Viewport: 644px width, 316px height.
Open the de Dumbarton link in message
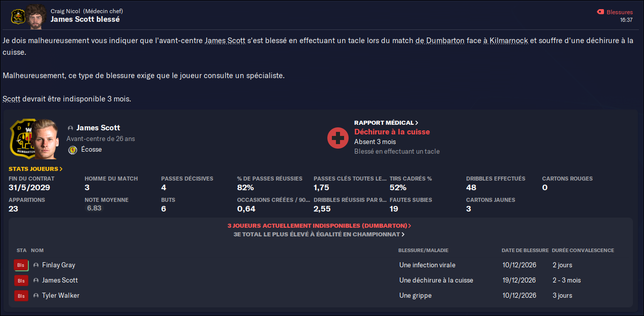[x=440, y=41]
